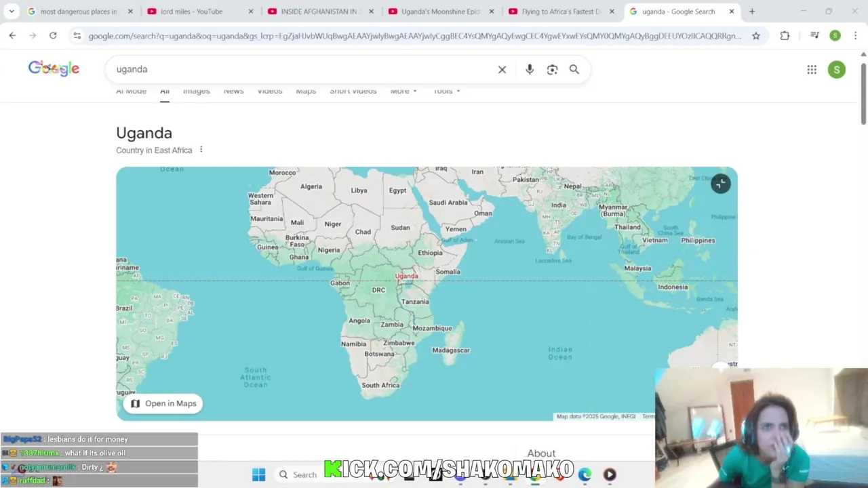Open the Windows Start menu
The height and width of the screenshot is (488, 868).
pos(259,474)
